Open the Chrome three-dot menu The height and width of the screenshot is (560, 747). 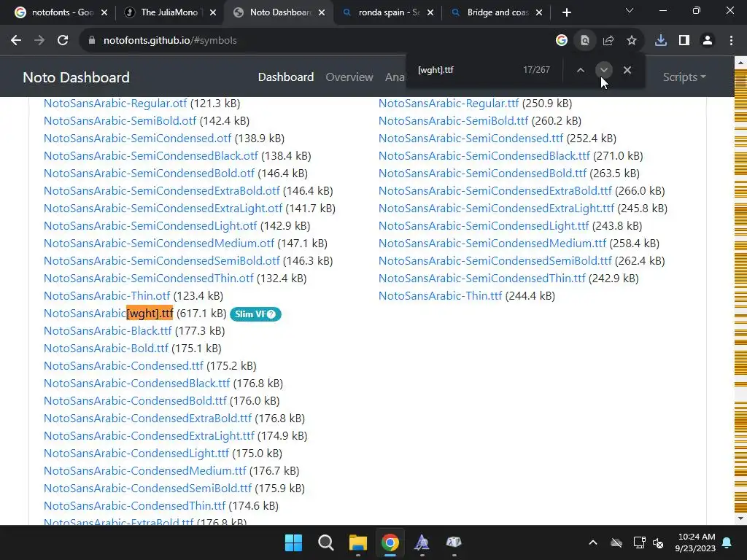click(731, 41)
